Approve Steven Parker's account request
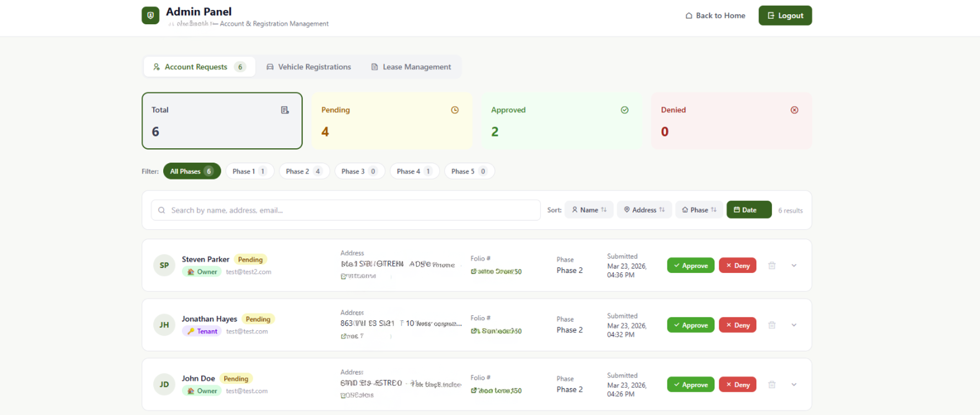The height and width of the screenshot is (415, 980). tap(690, 266)
